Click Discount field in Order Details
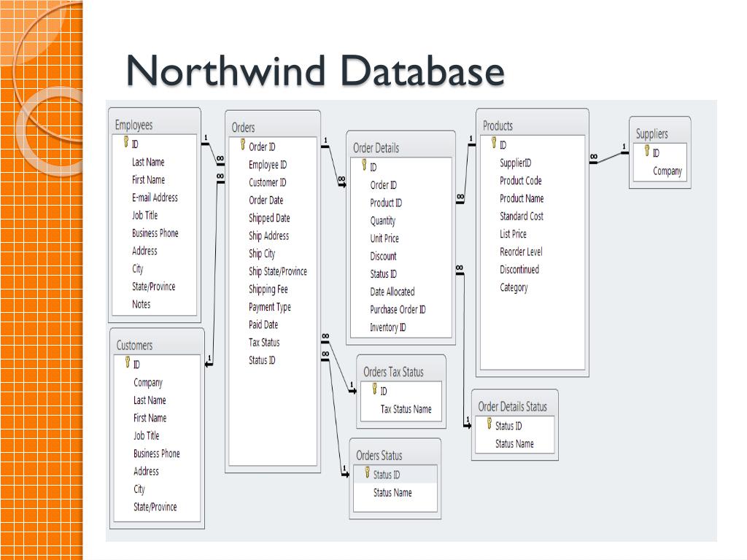The height and width of the screenshot is (560, 747). 383,256
